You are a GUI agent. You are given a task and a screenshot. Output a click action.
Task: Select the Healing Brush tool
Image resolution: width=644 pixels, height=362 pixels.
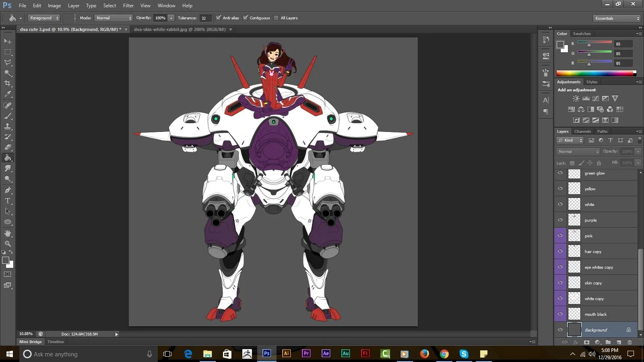coord(8,105)
